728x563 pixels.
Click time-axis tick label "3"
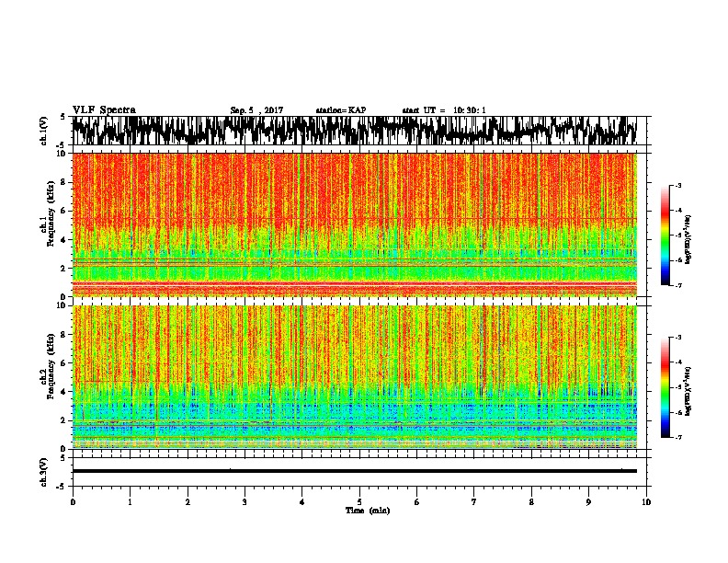(x=245, y=502)
